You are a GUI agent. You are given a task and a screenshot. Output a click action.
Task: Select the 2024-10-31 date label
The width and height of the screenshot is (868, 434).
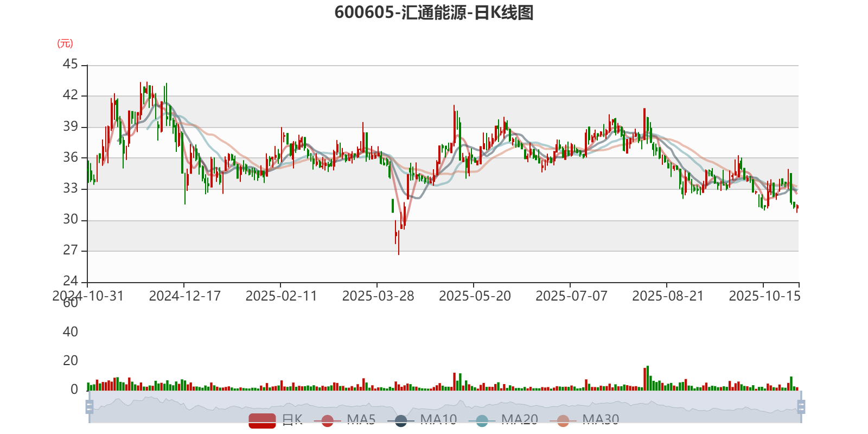88,296
